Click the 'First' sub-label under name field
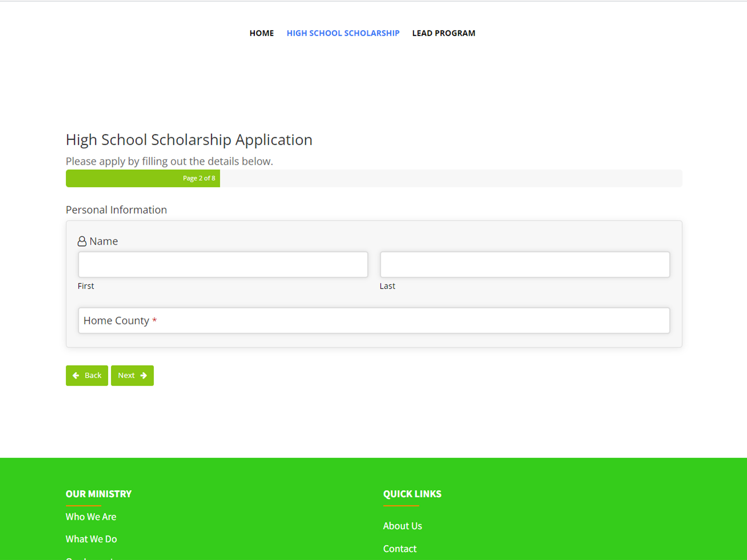The image size is (747, 560). 86,286
